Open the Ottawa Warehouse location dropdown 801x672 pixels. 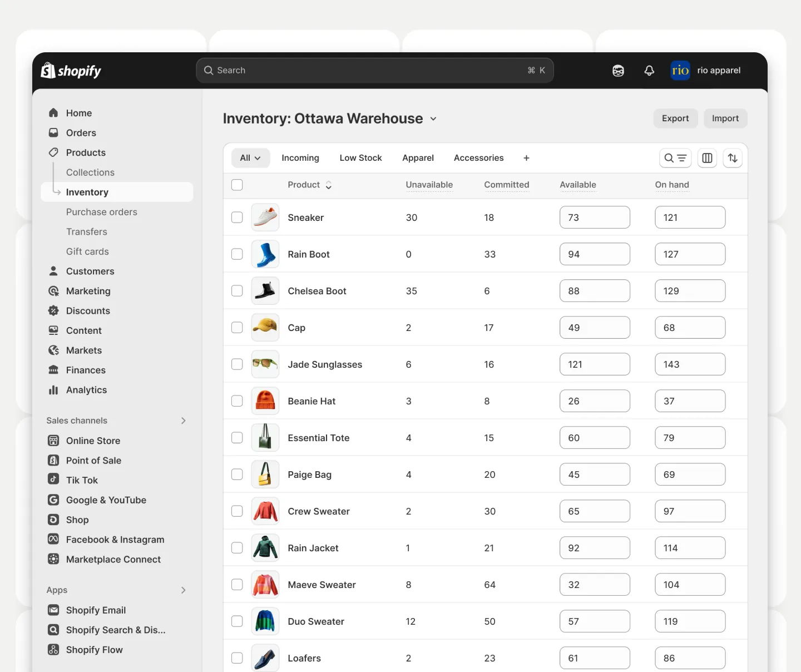pos(433,119)
